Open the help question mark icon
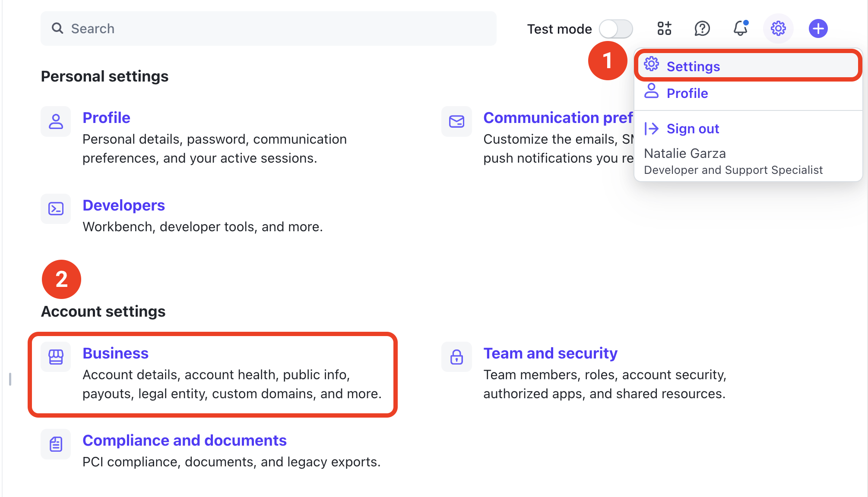868x497 pixels. 702,28
